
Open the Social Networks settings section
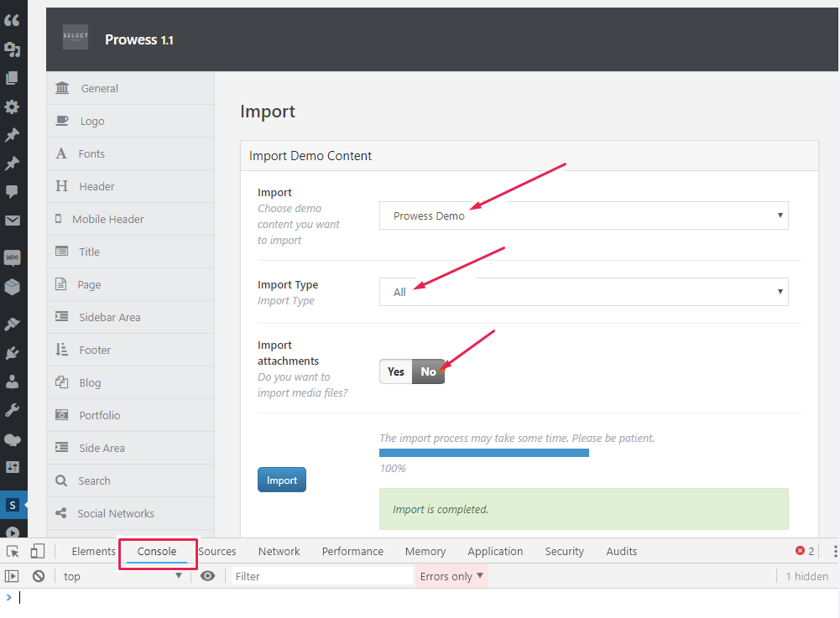coord(115,513)
